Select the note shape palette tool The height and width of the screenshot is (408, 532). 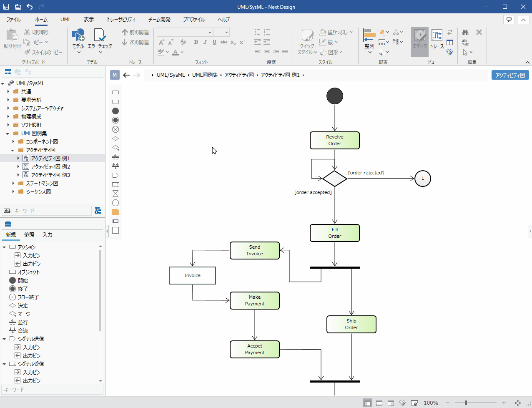[x=115, y=212]
